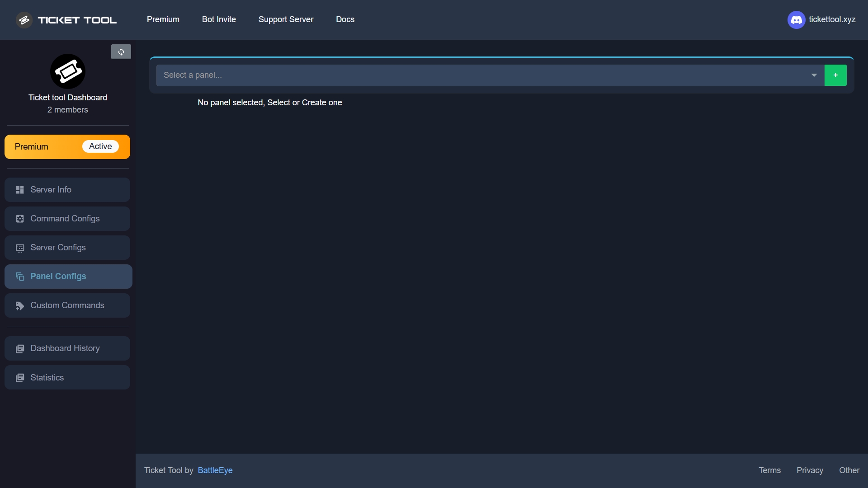868x488 pixels.
Task: Open the Select a panel combo box
Action: click(x=484, y=75)
